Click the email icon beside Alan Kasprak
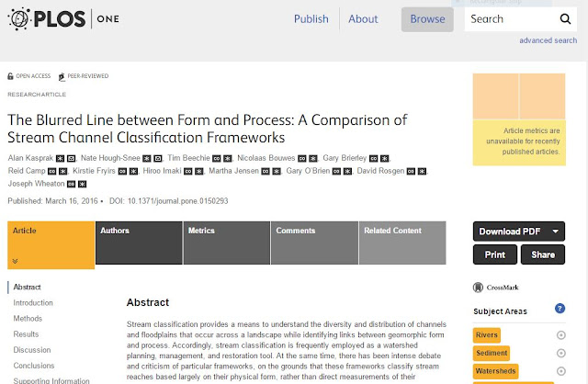 [71, 158]
